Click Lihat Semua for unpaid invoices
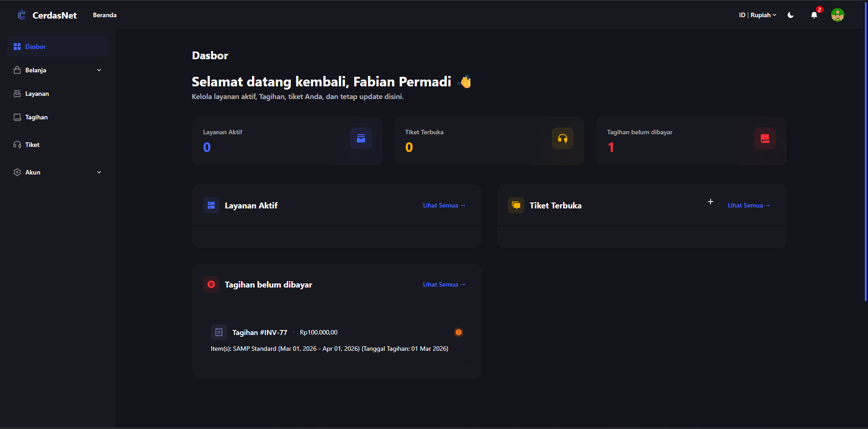Image resolution: width=868 pixels, height=429 pixels. 444,284
